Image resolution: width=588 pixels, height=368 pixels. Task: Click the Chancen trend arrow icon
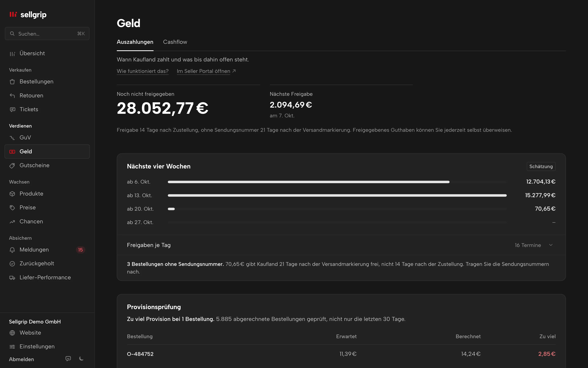pos(12,222)
